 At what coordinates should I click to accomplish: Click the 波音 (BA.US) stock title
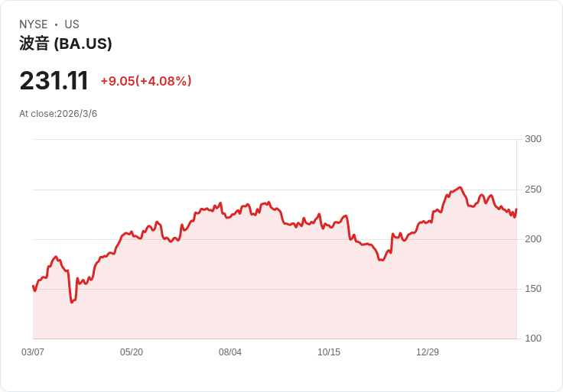tap(66, 44)
